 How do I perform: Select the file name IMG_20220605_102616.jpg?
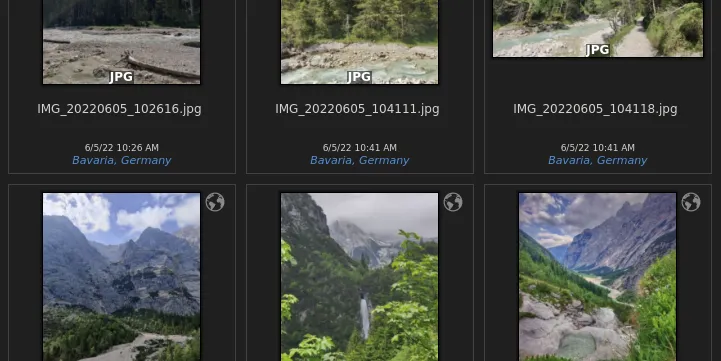click(120, 109)
